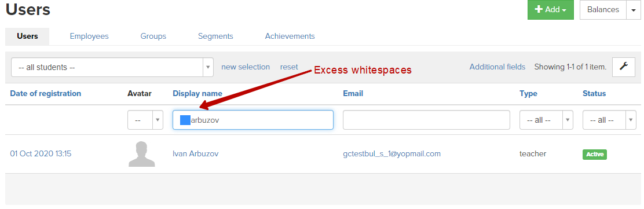
Task: Click the Balances button
Action: click(x=603, y=10)
